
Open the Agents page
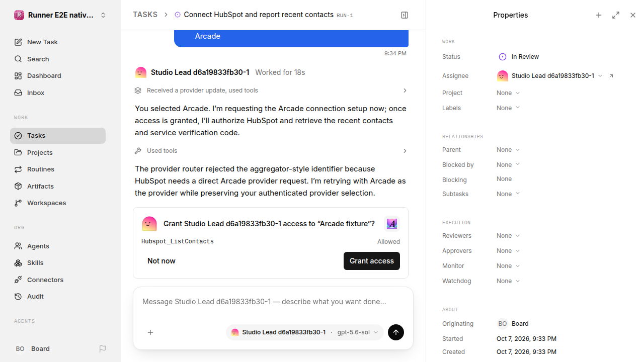[x=58, y=246]
